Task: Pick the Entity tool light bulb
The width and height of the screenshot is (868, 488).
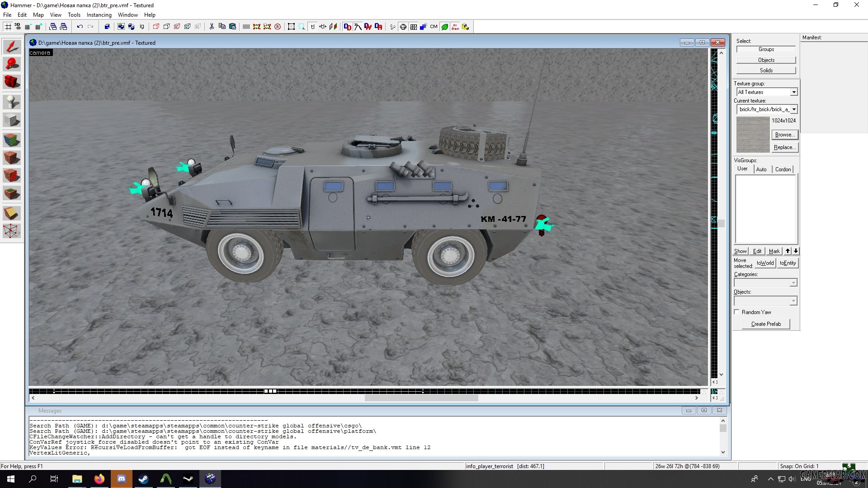Action: [x=12, y=102]
